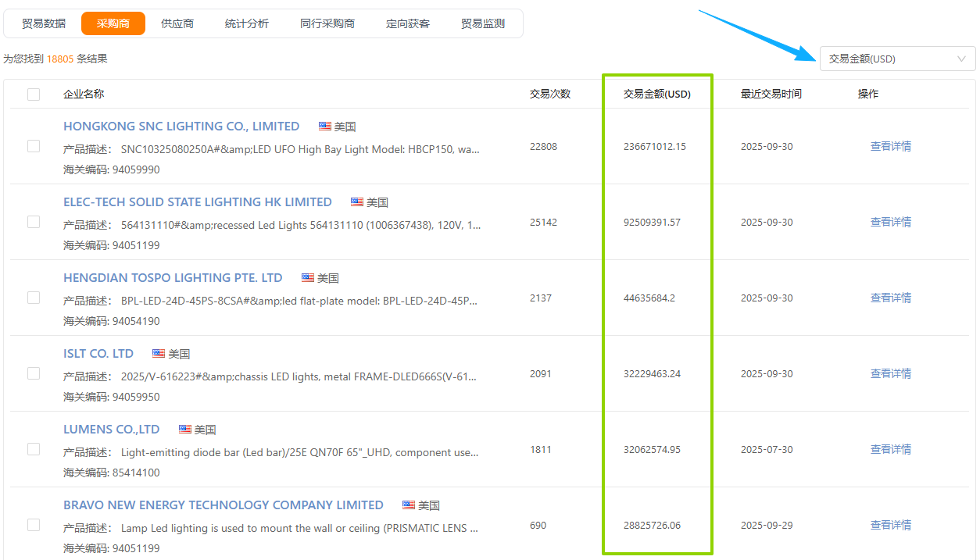Click transaction count 25142
This screenshot has width=980, height=560.
(544, 222)
